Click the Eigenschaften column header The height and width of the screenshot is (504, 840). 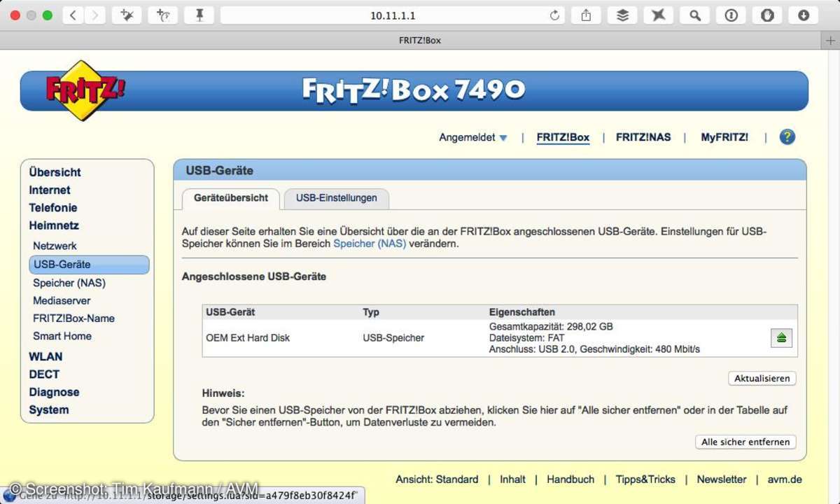[x=521, y=312]
